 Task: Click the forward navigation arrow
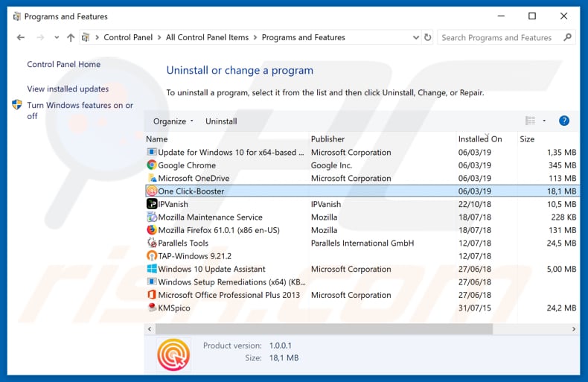point(40,37)
